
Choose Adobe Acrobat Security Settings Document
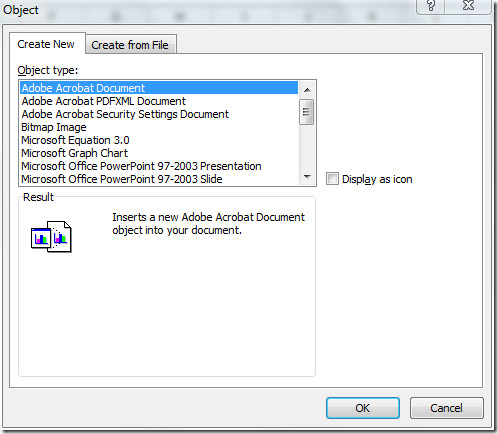coord(159,114)
